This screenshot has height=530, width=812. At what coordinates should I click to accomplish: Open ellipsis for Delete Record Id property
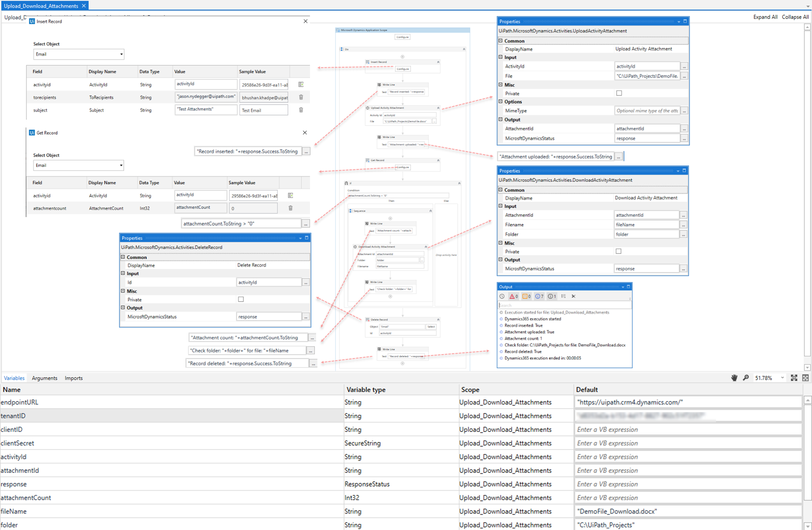click(x=306, y=282)
